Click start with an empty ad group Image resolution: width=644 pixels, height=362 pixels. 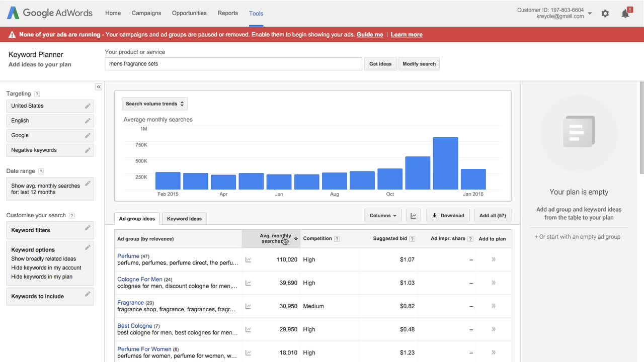click(x=578, y=237)
